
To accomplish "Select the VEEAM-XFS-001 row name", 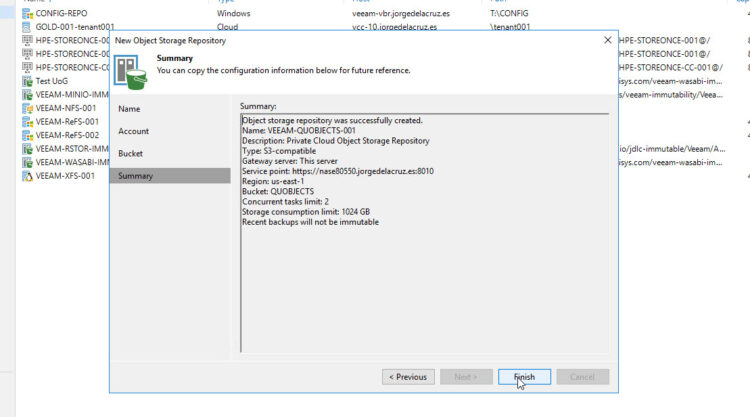I will [65, 176].
